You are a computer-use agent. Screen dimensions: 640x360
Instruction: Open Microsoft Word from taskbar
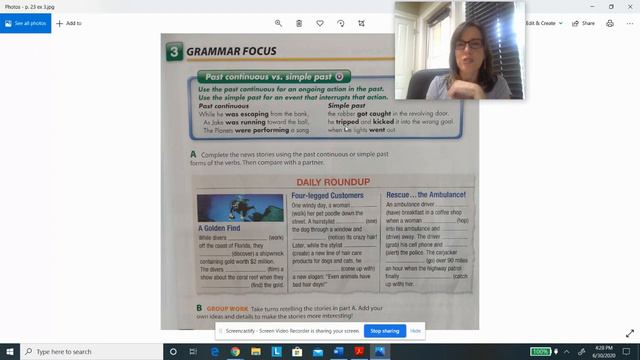click(x=338, y=351)
